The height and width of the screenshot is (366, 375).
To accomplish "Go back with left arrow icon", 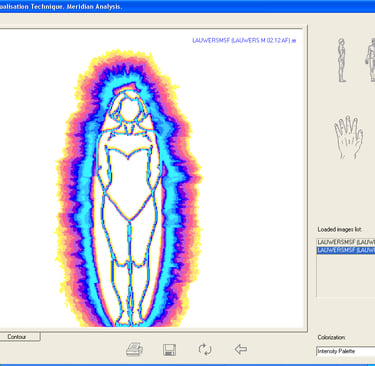I will click(241, 349).
